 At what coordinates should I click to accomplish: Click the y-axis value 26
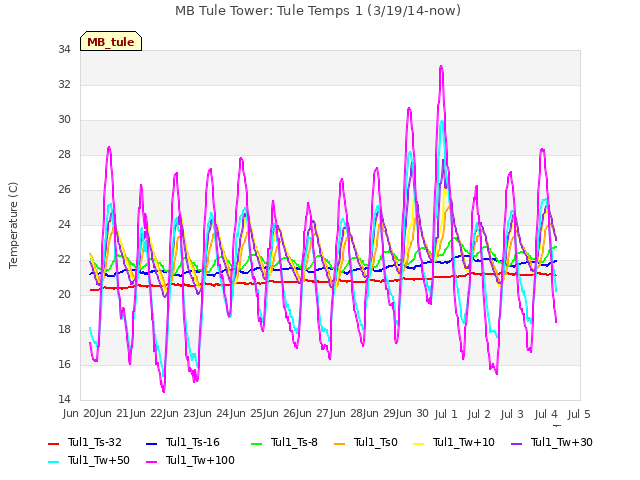click(64, 190)
